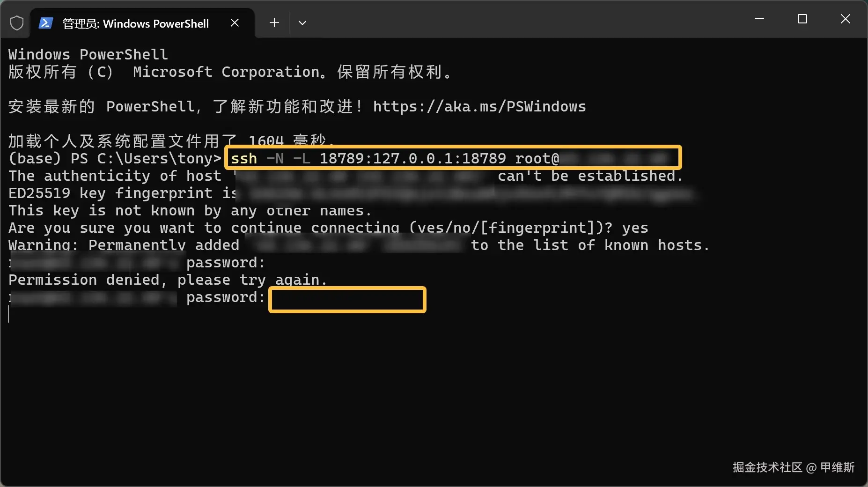Click the PS C:\Users\tony prompt
The height and width of the screenshot is (487, 868).
click(145, 158)
